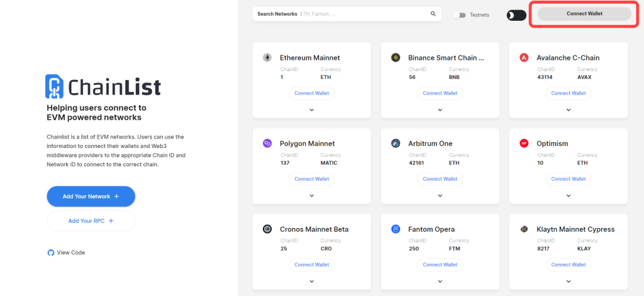Click the Ethereum Mainnet logo icon

coord(267,57)
